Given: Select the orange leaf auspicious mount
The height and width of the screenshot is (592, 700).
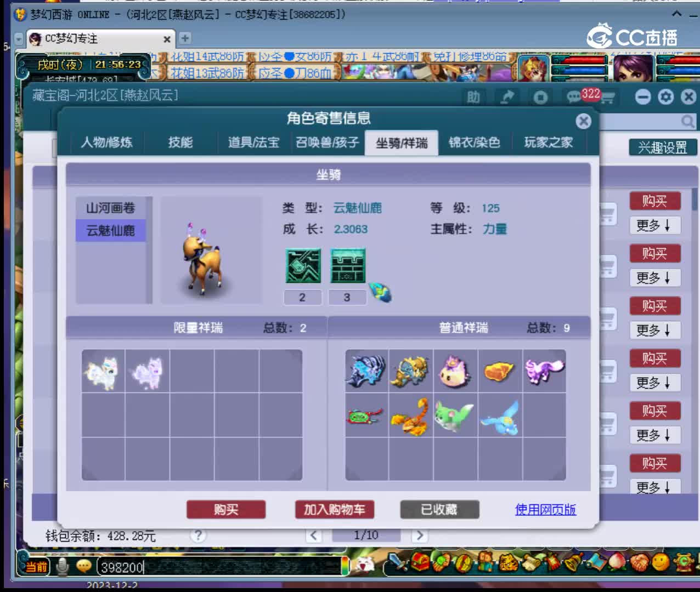Looking at the screenshot, I should coord(499,372).
